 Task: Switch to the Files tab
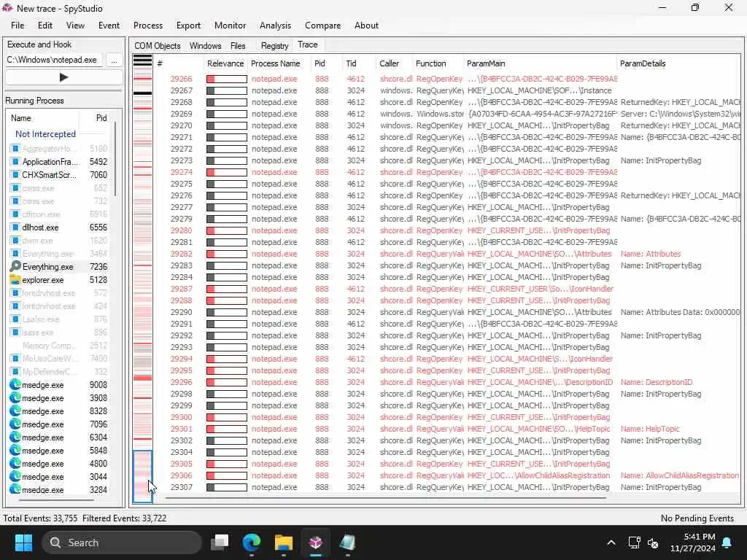238,46
